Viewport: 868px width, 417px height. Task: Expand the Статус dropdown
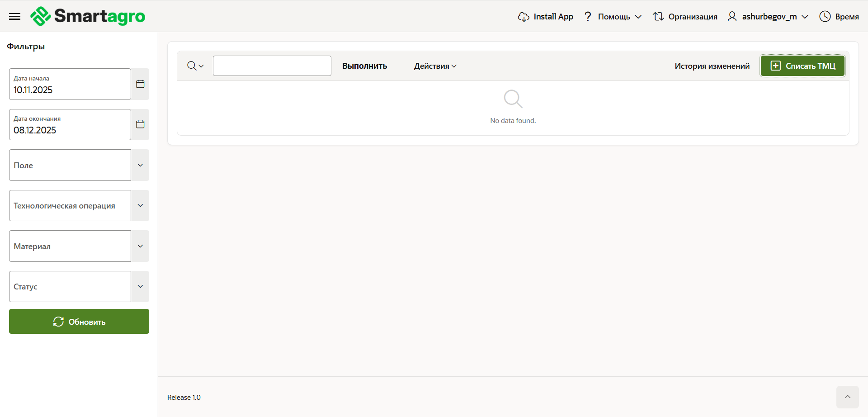point(140,286)
